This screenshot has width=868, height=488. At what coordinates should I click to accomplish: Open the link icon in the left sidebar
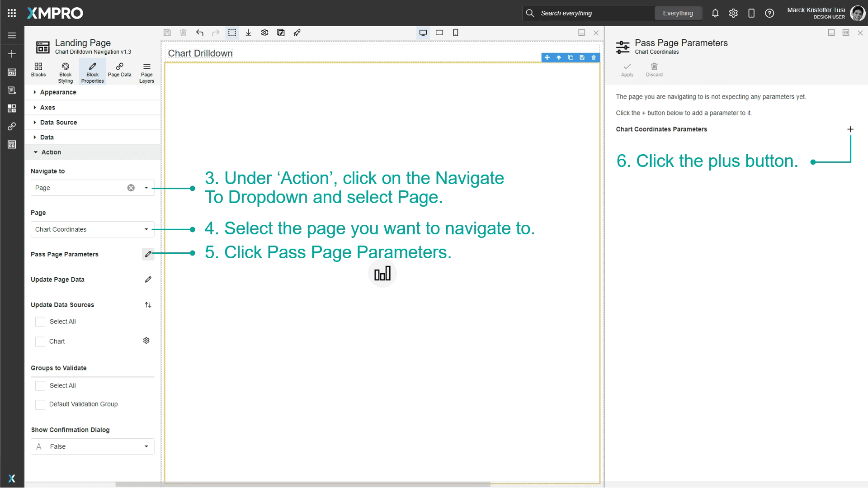[x=12, y=126]
